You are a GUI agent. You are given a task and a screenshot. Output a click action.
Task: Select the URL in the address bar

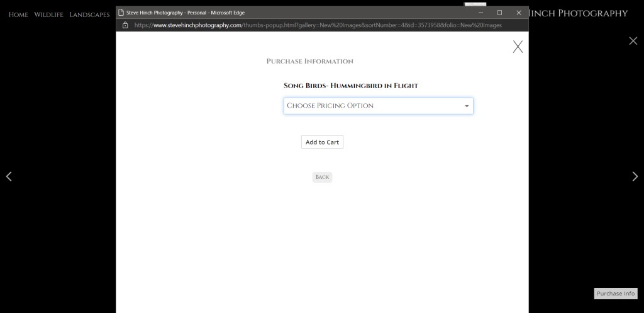[318, 25]
